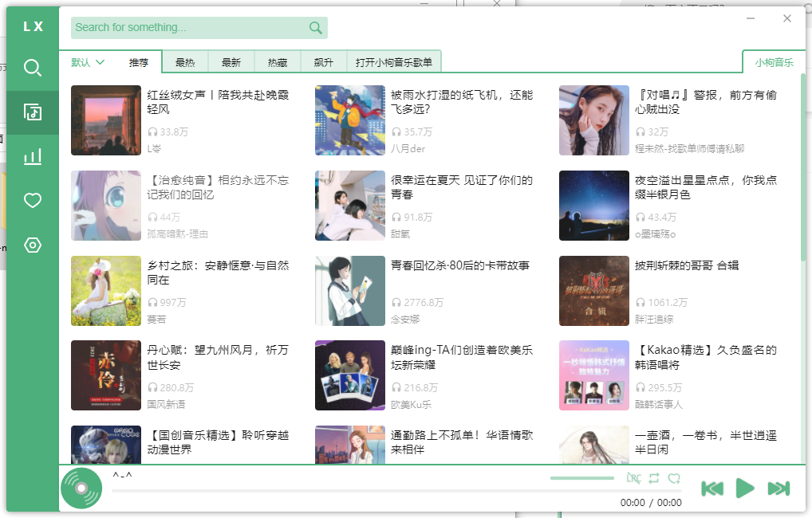Go back to the previous track
812x518 pixels.
pos(712,489)
